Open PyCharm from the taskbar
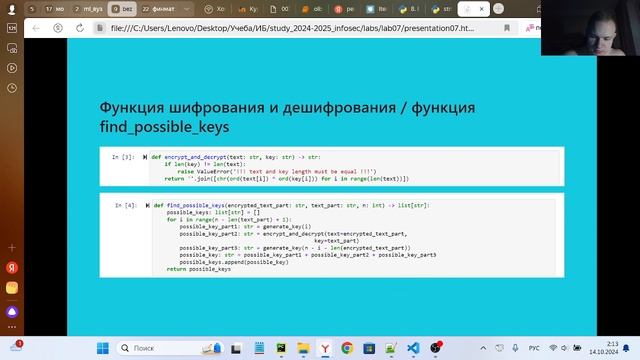 point(281,348)
